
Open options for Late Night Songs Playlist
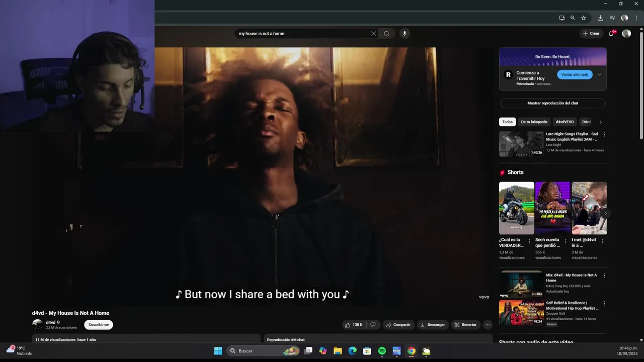pyautogui.click(x=604, y=135)
